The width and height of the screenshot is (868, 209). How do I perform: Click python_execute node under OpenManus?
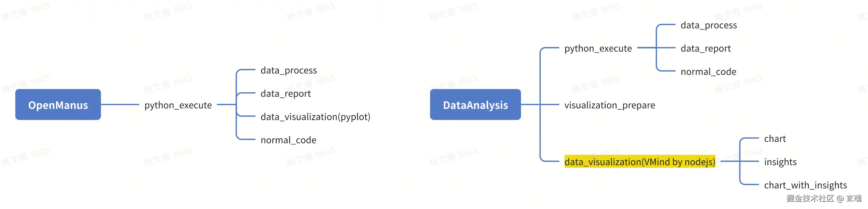click(178, 105)
